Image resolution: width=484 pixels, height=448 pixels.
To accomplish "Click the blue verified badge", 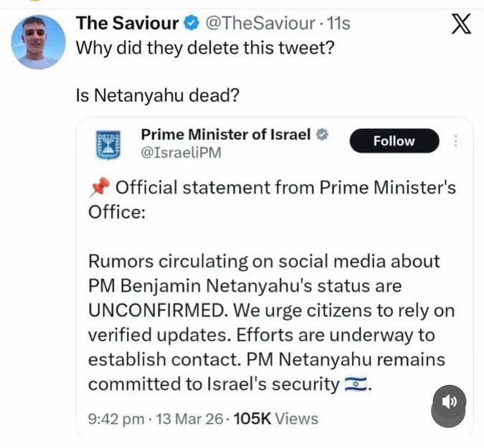I will pyautogui.click(x=191, y=23).
